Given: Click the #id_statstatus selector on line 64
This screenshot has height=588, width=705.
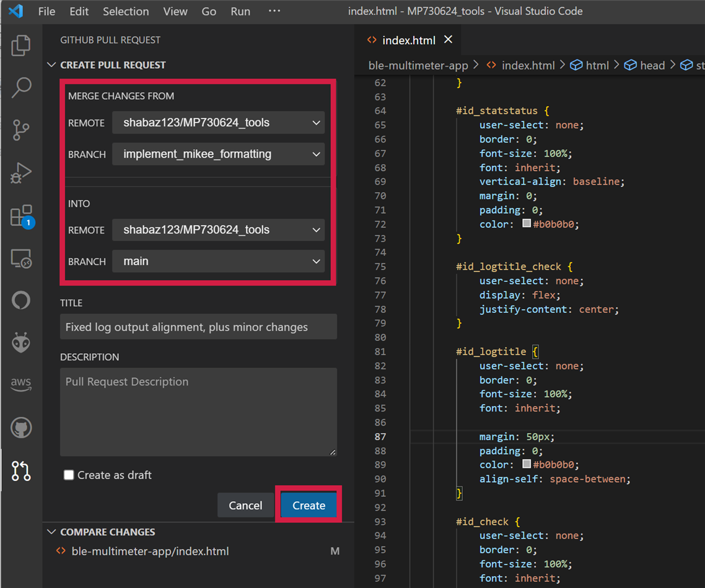Looking at the screenshot, I should (497, 110).
